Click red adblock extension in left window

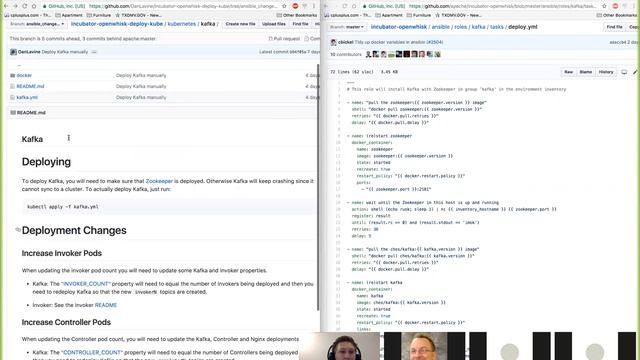[295, 6]
